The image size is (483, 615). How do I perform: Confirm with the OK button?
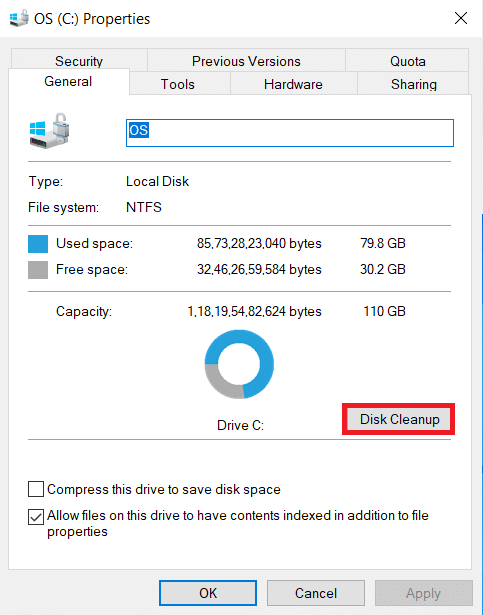(208, 593)
